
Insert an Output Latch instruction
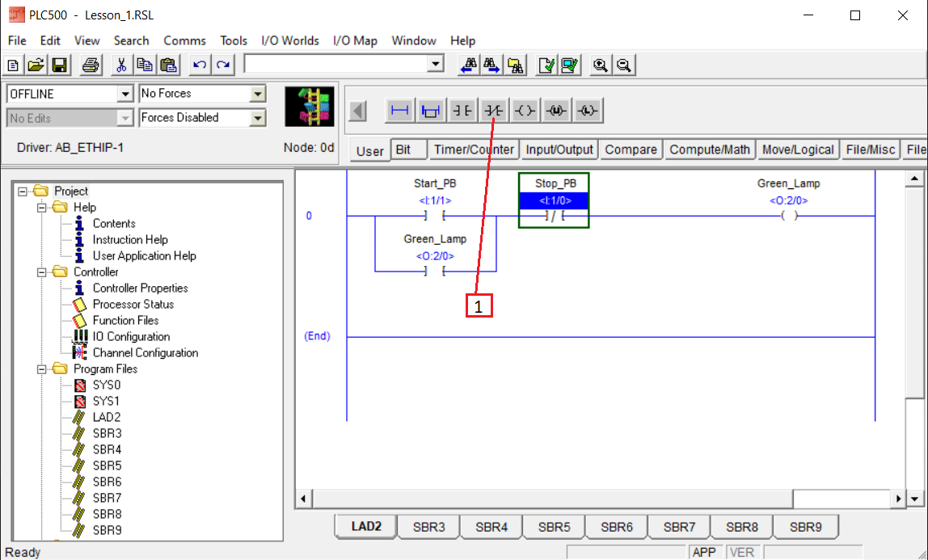click(588, 111)
